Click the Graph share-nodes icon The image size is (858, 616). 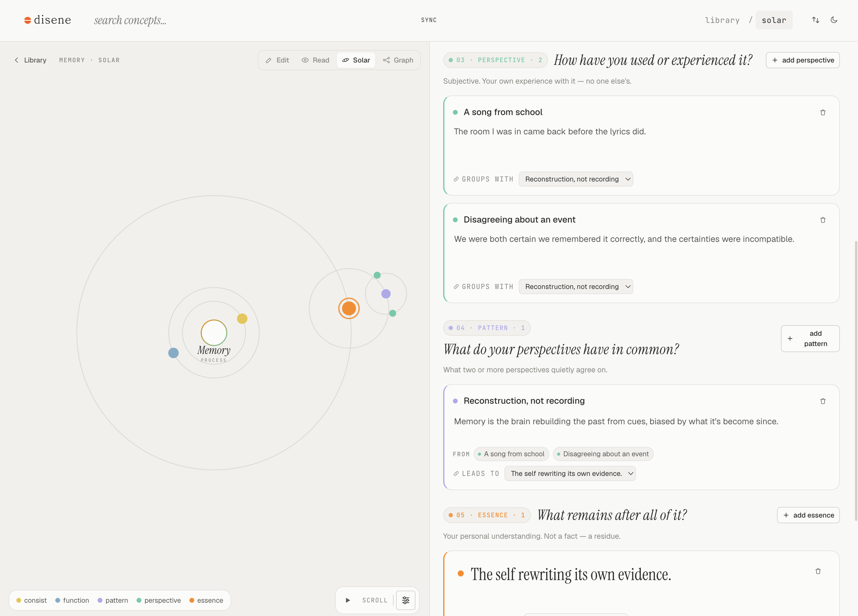click(386, 60)
